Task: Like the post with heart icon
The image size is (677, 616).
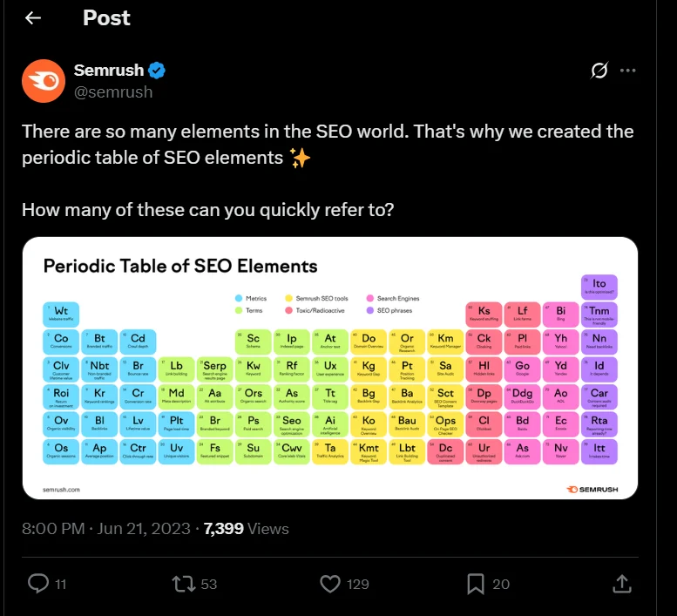Action: [x=330, y=583]
